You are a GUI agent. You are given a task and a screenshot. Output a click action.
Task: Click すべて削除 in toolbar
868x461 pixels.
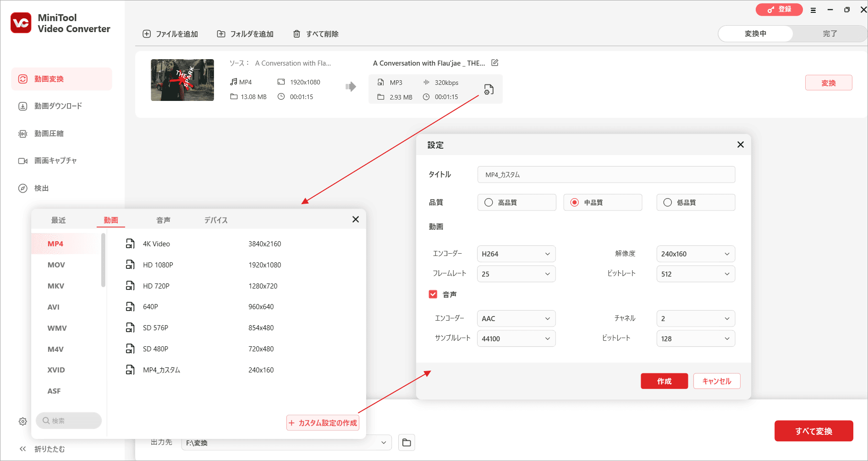[316, 34]
